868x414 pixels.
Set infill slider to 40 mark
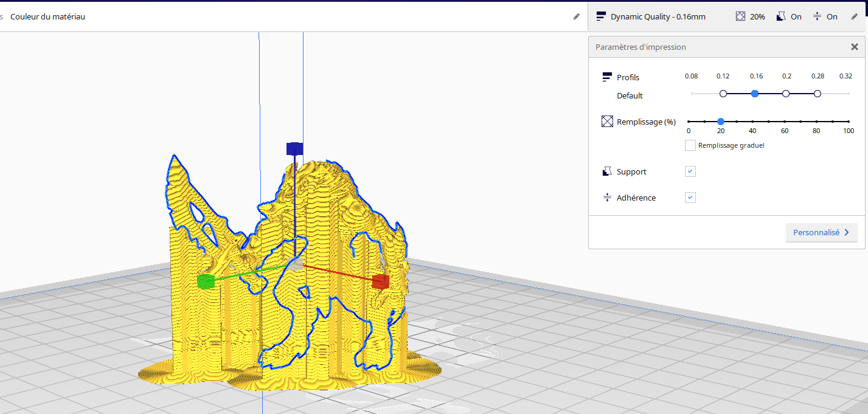(753, 122)
